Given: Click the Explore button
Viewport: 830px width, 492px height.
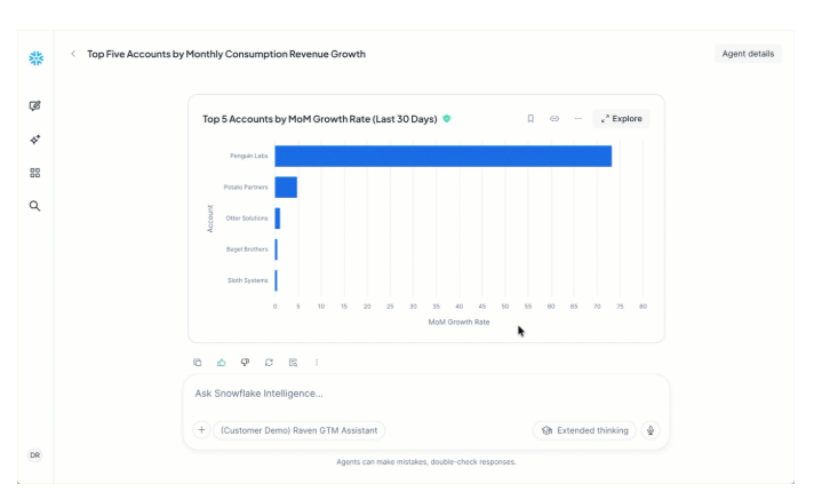Looking at the screenshot, I should click(x=621, y=119).
